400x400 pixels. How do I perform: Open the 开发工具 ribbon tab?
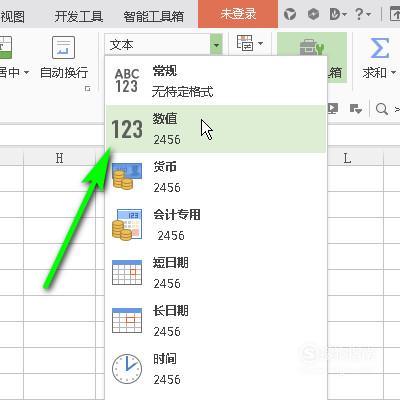point(79,16)
